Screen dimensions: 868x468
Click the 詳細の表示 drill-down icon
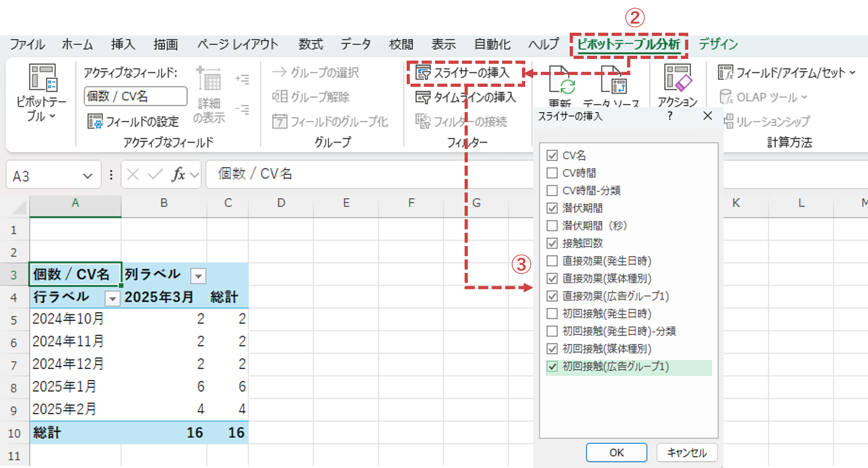[209, 79]
